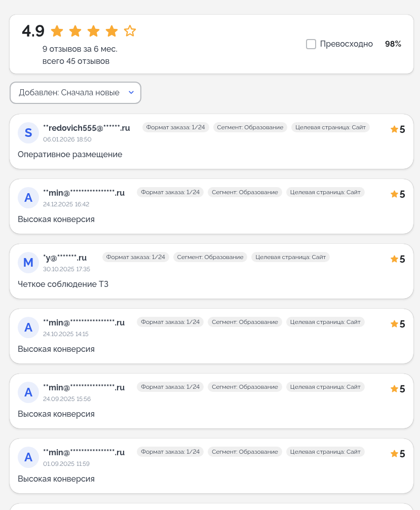Image resolution: width=420 pixels, height=510 pixels.
Task: Click the *y@*******.ru reviewer email
Action: coord(65,258)
